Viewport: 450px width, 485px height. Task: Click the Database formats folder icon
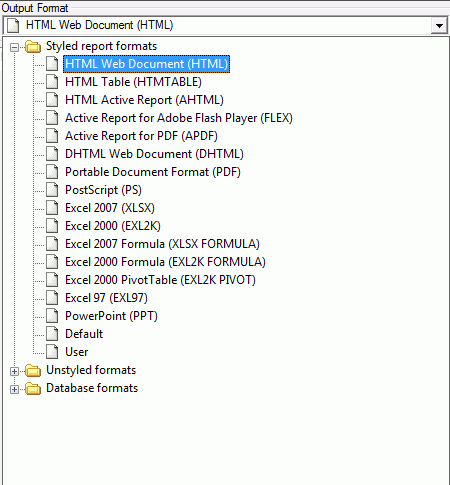[33, 388]
